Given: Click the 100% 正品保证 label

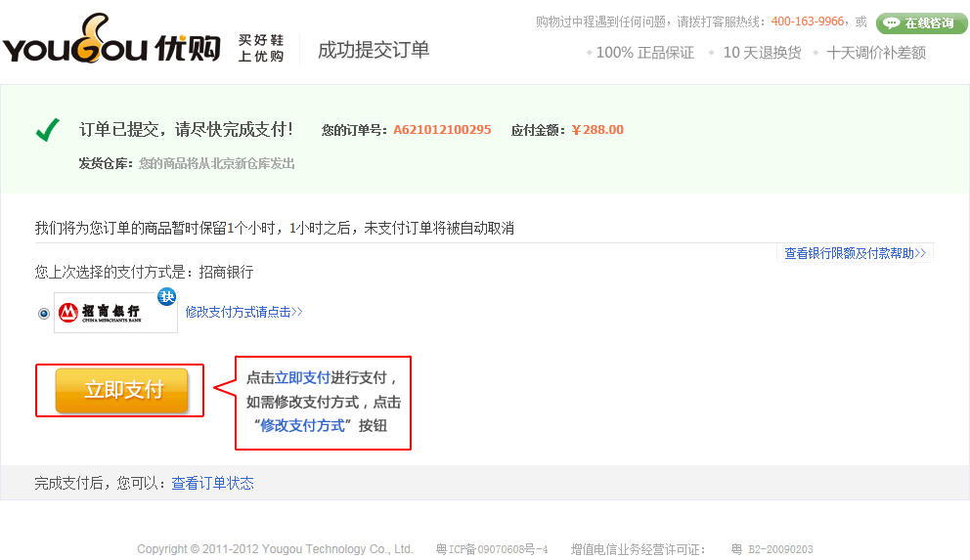Looking at the screenshot, I should click(x=644, y=53).
